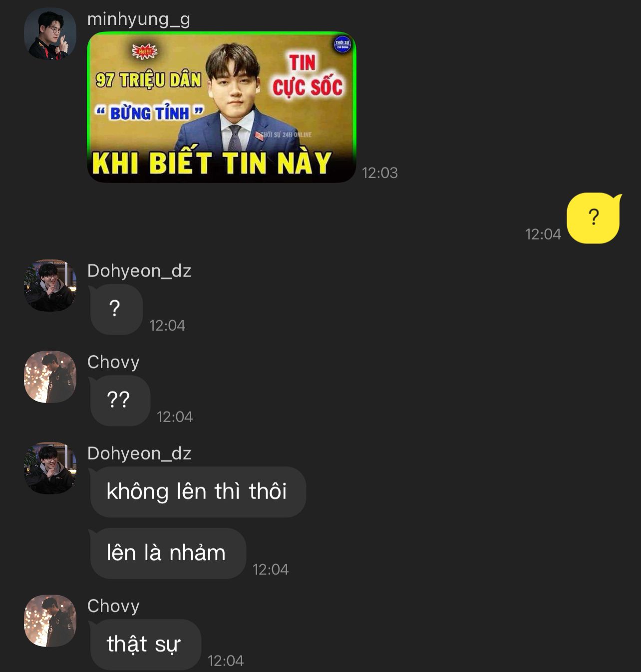
Task: Click the first Chovy username label
Action: click(113, 362)
